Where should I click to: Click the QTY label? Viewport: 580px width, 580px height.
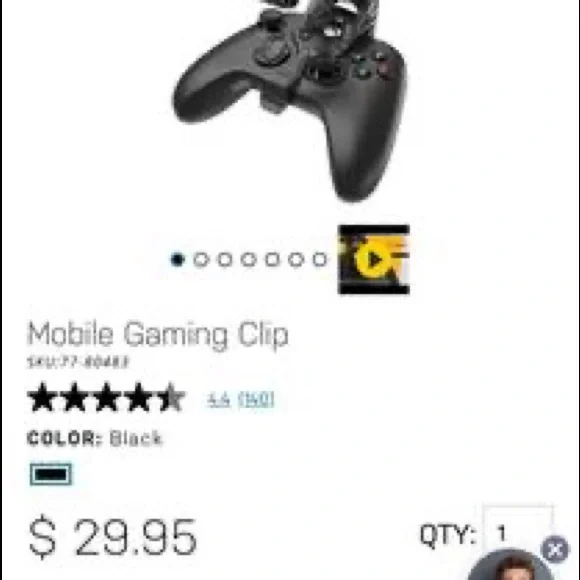[x=447, y=535]
